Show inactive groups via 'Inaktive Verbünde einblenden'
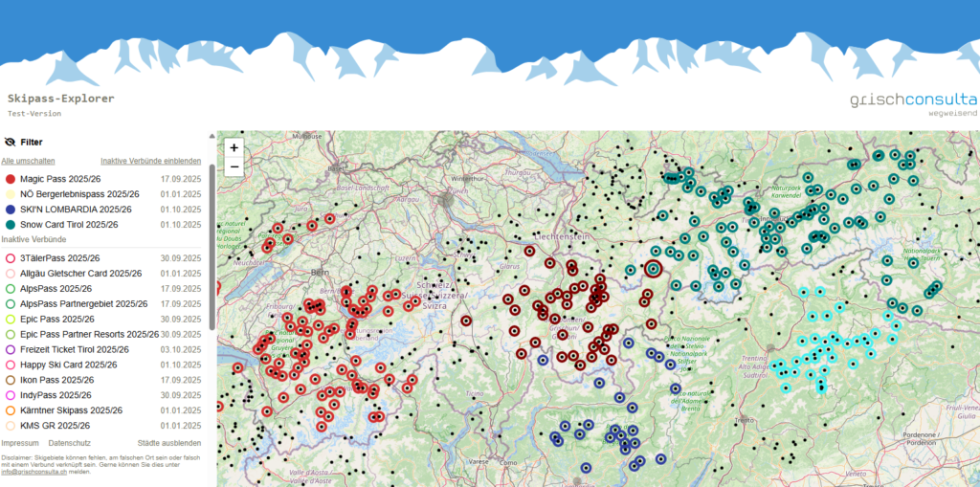 pyautogui.click(x=150, y=162)
